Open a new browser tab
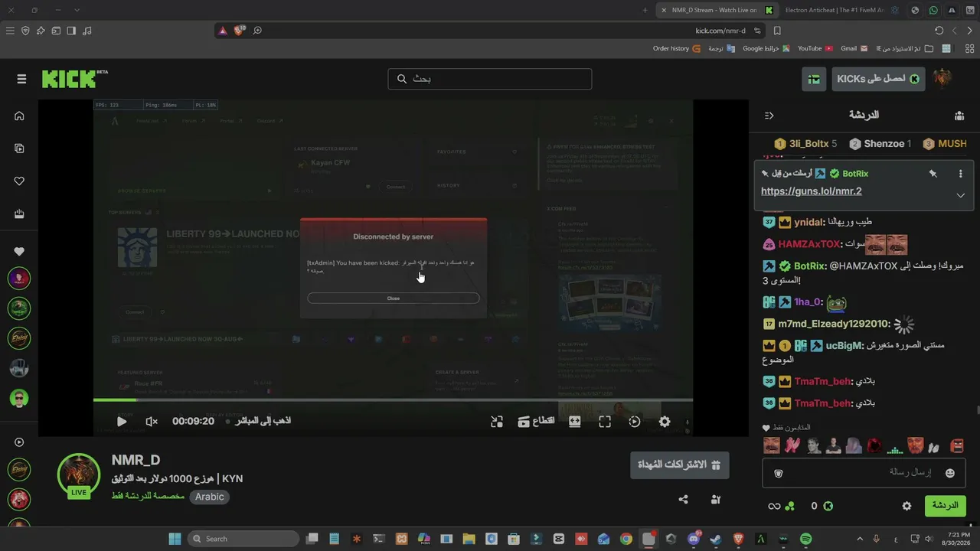 (x=645, y=10)
